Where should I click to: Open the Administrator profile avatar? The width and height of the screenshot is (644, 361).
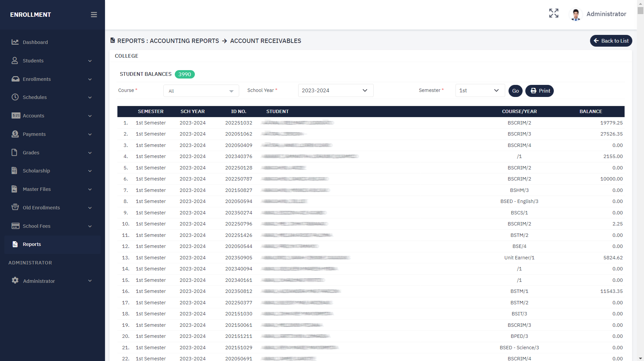coord(576,14)
